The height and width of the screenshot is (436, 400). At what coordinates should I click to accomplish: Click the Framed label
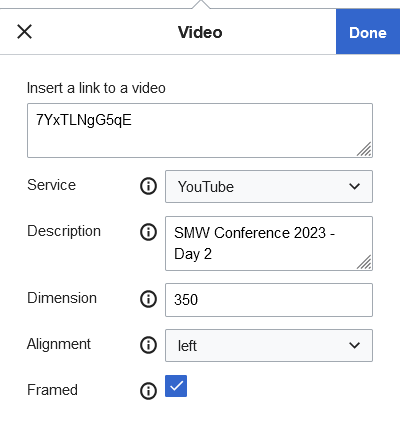click(52, 390)
